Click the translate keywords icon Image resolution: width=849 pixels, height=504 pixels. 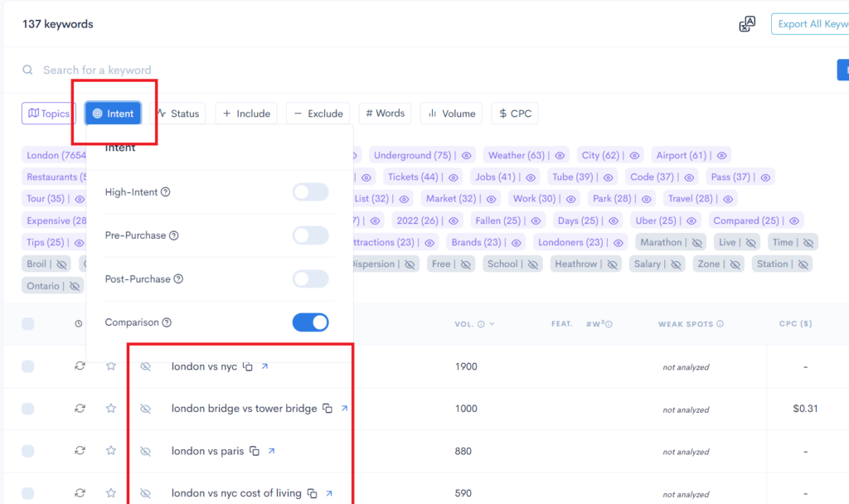tap(746, 24)
